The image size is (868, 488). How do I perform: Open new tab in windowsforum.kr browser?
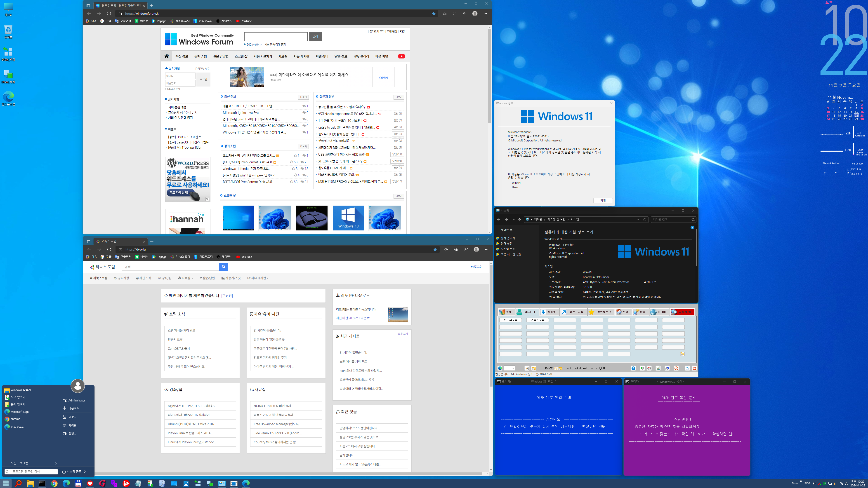[152, 5]
